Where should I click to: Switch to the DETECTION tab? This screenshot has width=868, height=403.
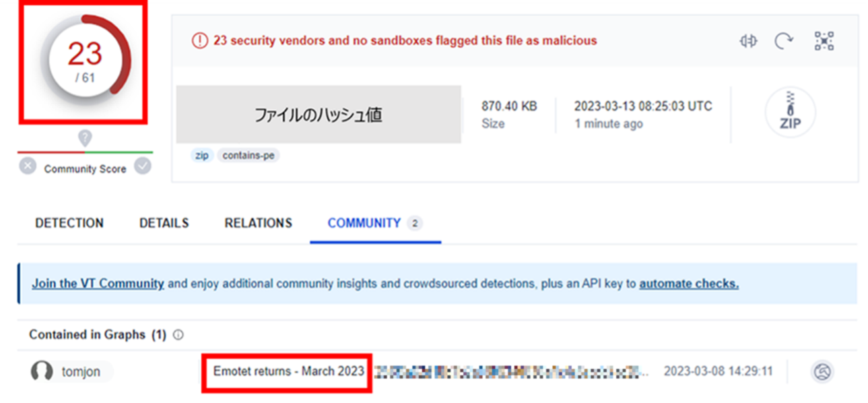[69, 223]
